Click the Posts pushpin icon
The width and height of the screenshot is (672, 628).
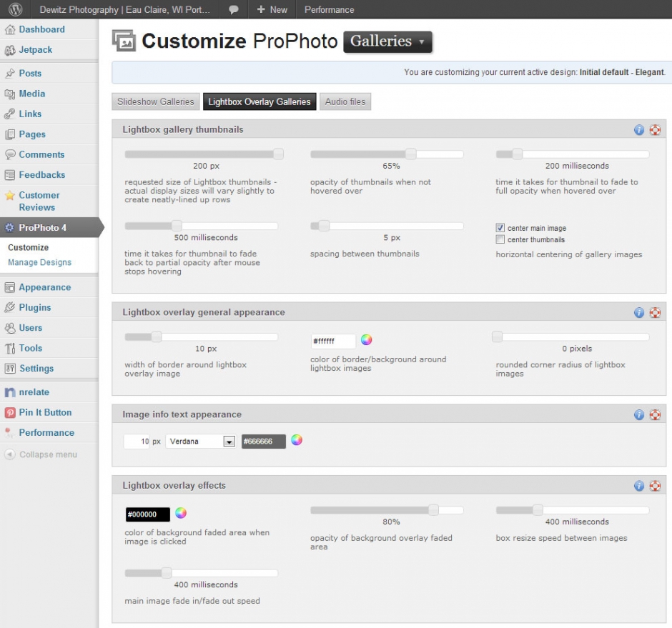(10, 74)
